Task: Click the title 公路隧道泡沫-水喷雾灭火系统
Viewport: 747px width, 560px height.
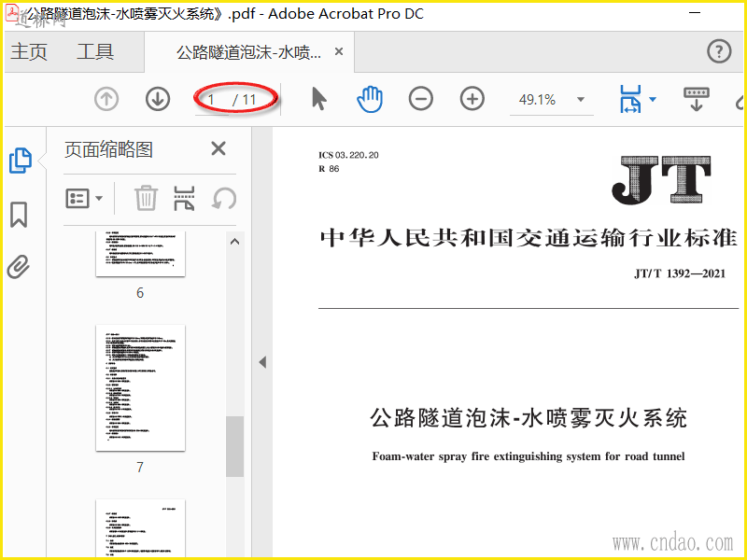Action: [x=529, y=418]
